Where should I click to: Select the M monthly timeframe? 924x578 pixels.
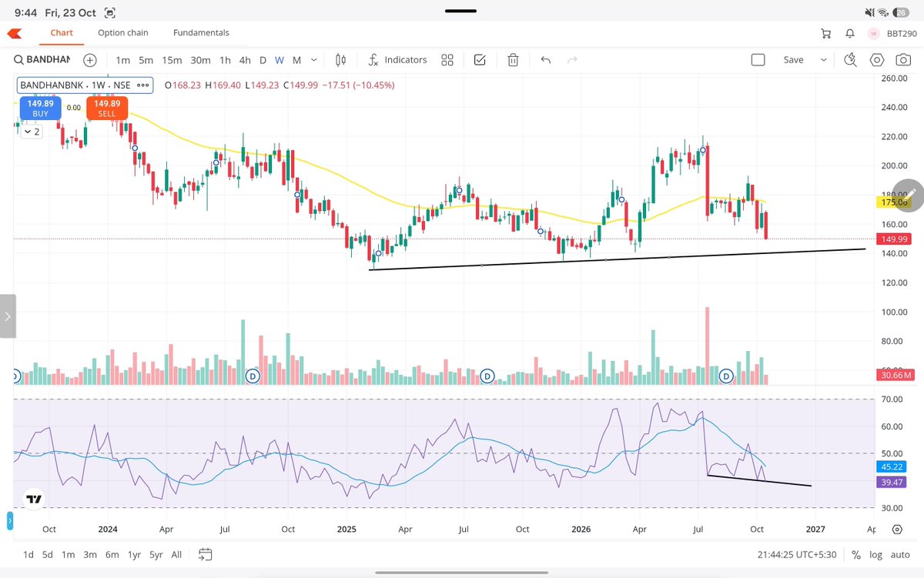(x=296, y=60)
